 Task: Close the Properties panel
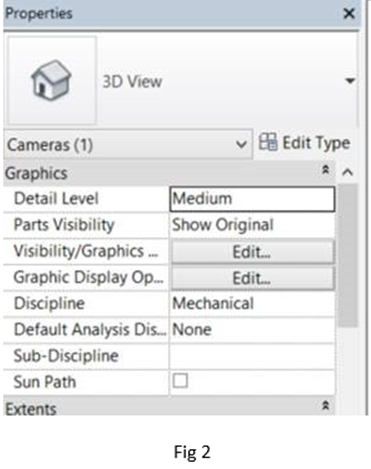tap(349, 13)
